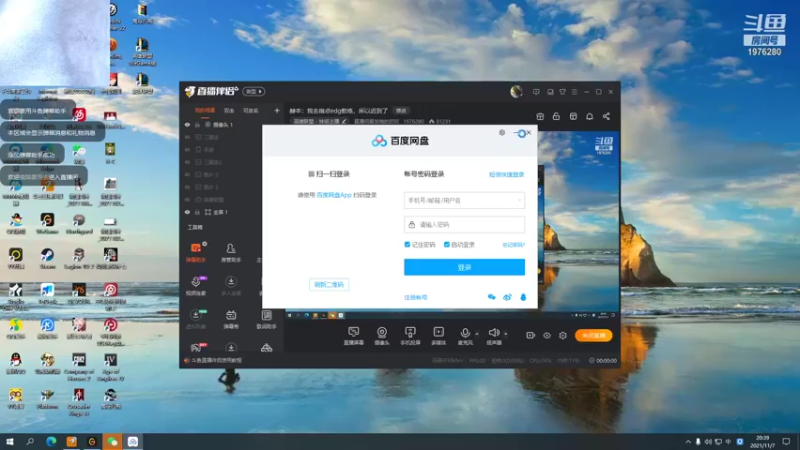
Task: Edit the stream category pencil icon
Action: [344, 121]
